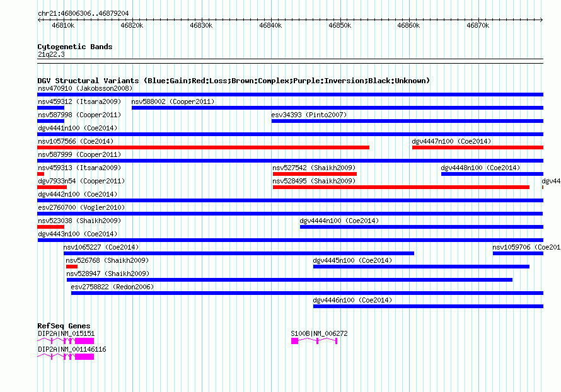Click dgv4443n100 (Coe2014) label
The height and width of the screenshot is (392, 561).
(78, 234)
